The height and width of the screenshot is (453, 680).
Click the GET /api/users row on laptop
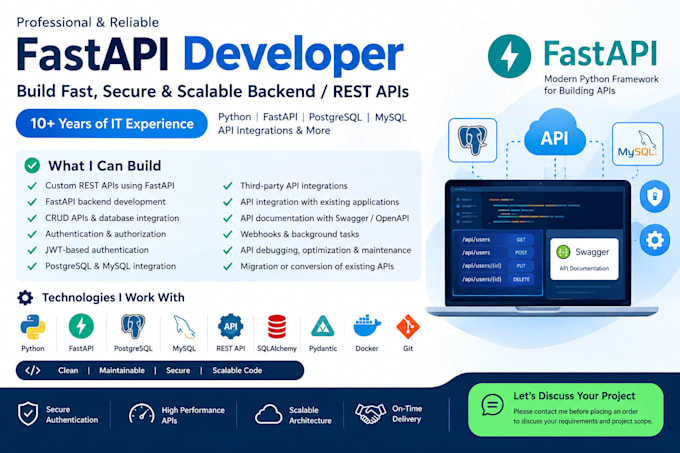point(497,239)
